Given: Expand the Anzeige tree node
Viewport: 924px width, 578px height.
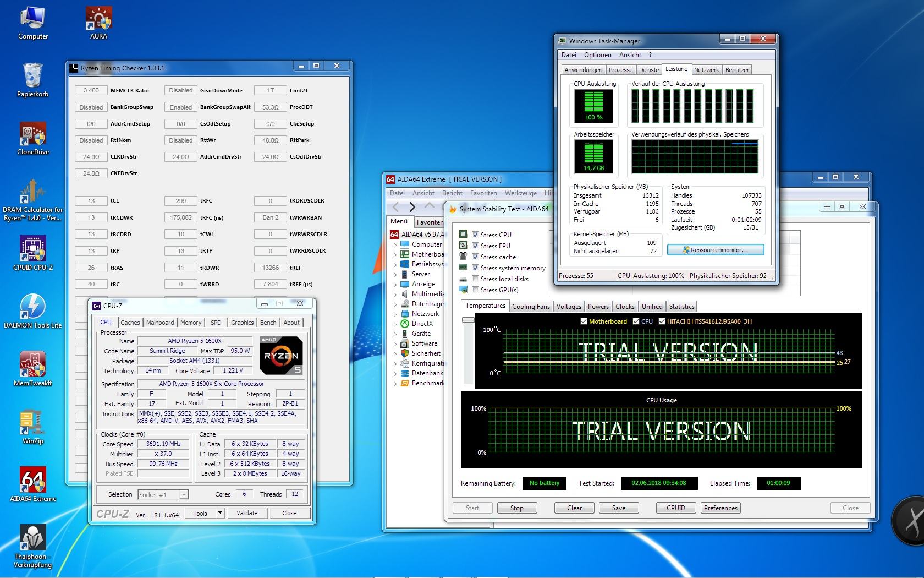Looking at the screenshot, I should pyautogui.click(x=395, y=284).
